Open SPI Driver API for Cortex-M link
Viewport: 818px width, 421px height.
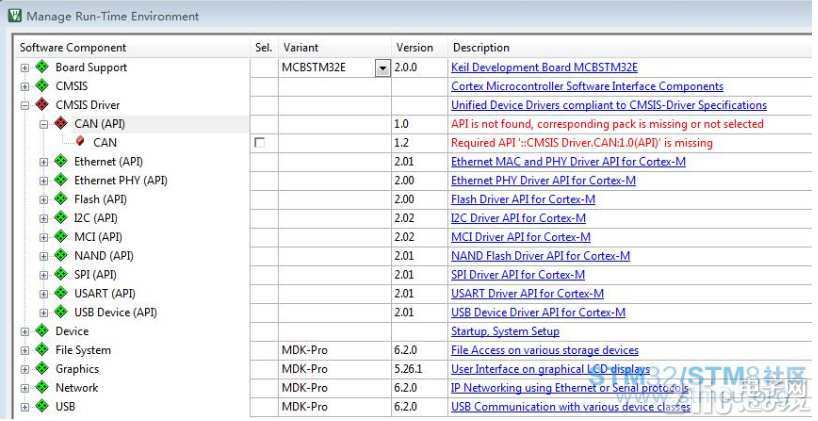coord(518,274)
